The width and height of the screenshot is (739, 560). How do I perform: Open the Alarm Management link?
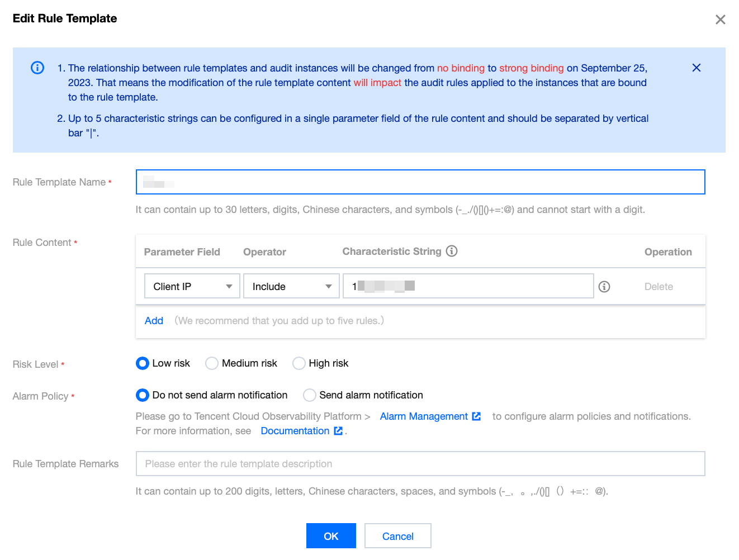coord(424,416)
